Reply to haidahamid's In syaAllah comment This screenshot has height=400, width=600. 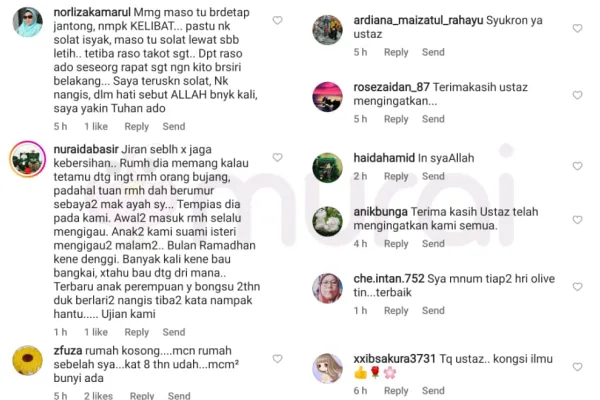click(x=396, y=176)
